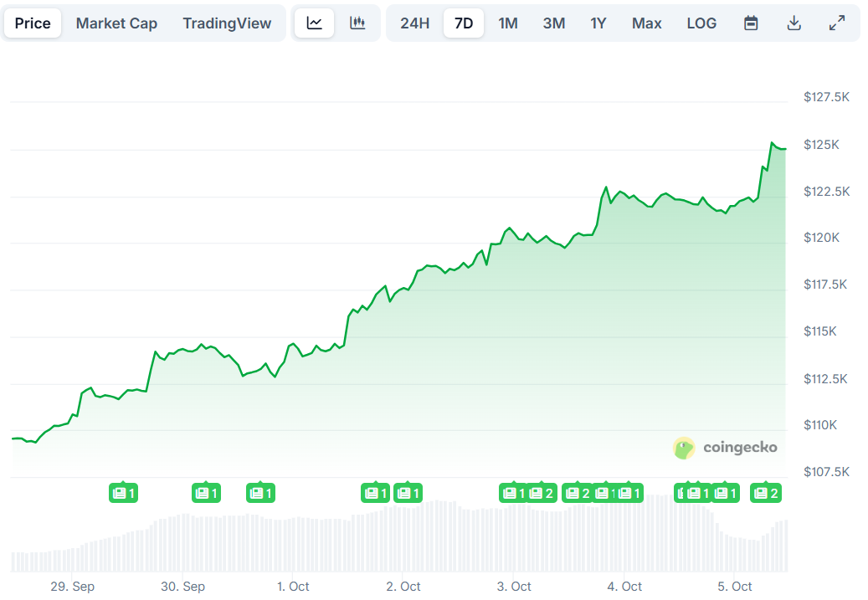Switch to the 24H timeframe
The image size is (868, 600).
414,23
